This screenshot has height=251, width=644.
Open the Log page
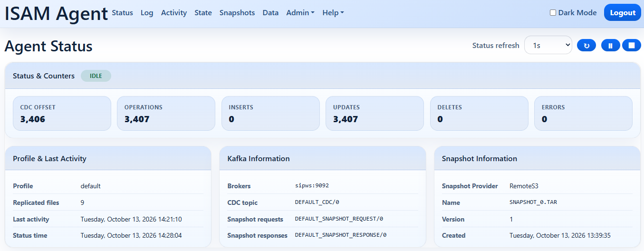(147, 13)
